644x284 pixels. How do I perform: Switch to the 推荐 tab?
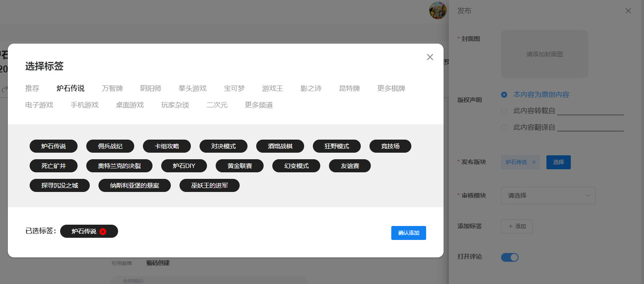pos(32,89)
